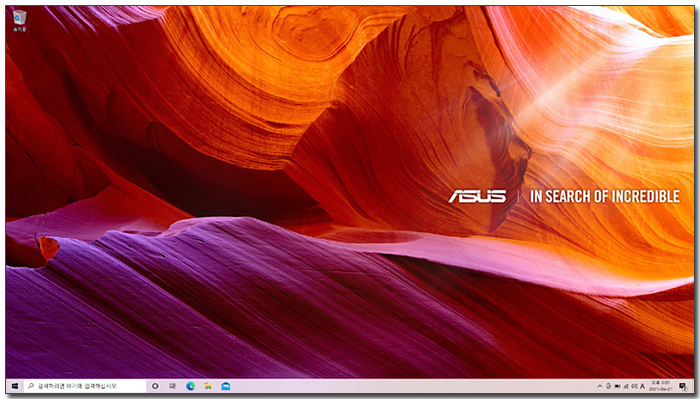Open Task View from the taskbar
Screen dimensions: 700x399
pos(172,386)
